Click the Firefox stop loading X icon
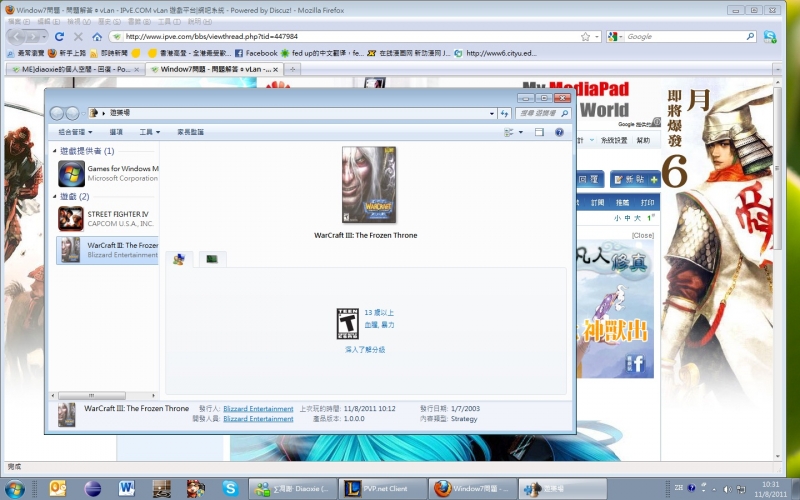The width and height of the screenshot is (800, 500). point(78,37)
